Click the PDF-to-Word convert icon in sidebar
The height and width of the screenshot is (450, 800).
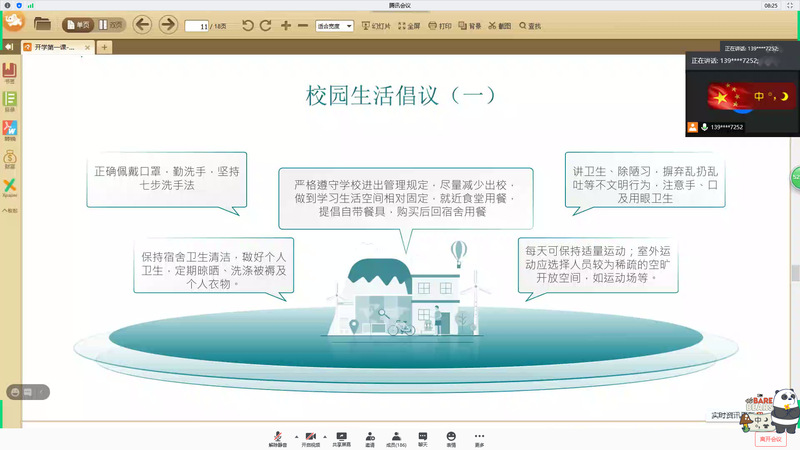pos(9,129)
